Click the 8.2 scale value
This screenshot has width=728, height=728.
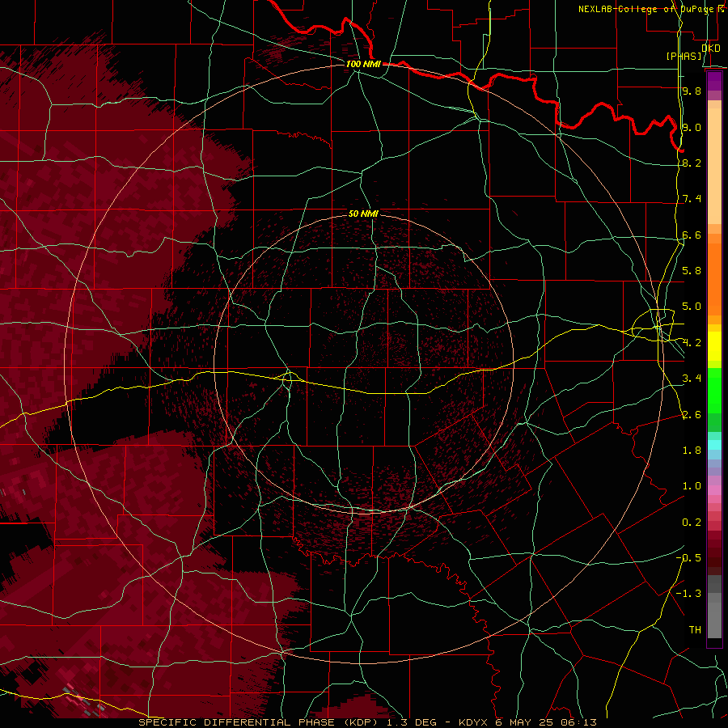point(692,163)
